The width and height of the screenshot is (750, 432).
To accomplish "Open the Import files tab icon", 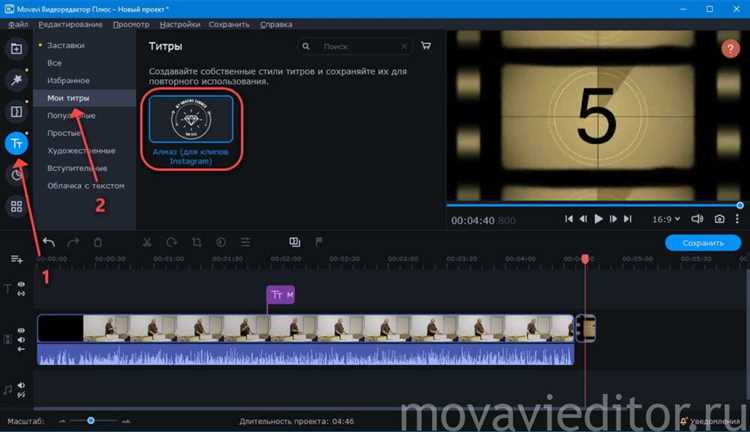I will [16, 49].
